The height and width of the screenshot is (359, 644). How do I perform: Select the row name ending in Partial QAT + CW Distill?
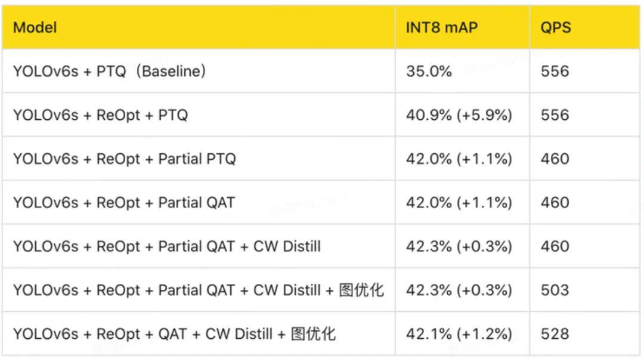point(167,246)
